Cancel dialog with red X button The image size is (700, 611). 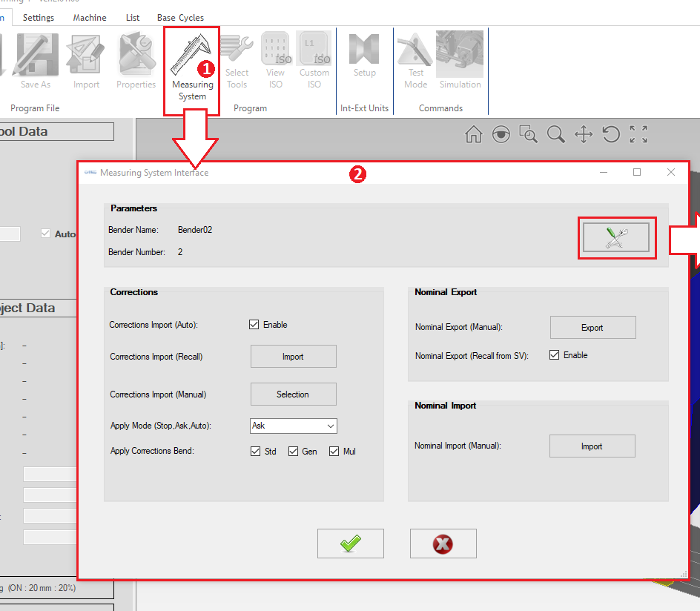(x=443, y=544)
